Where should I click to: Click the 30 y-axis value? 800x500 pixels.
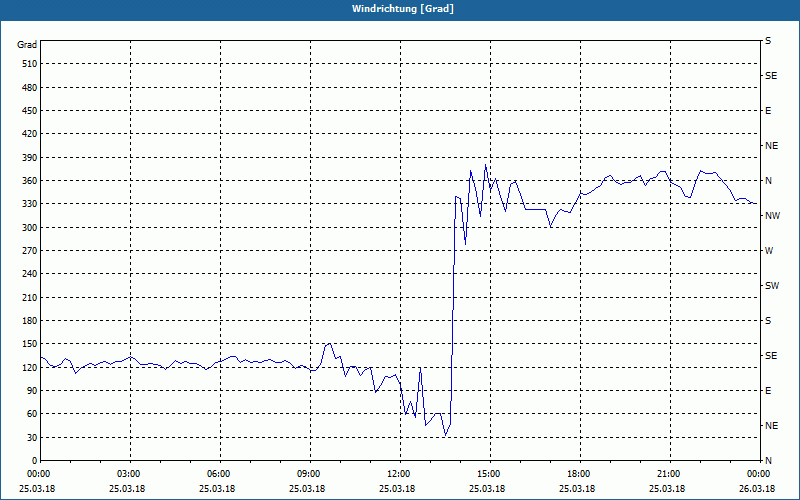(x=32, y=437)
